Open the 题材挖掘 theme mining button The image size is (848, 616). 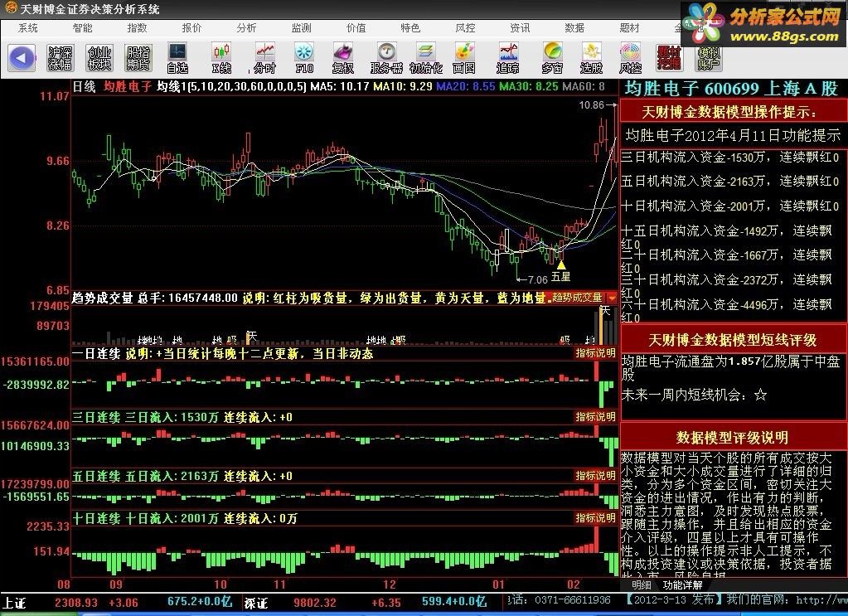coord(670,58)
